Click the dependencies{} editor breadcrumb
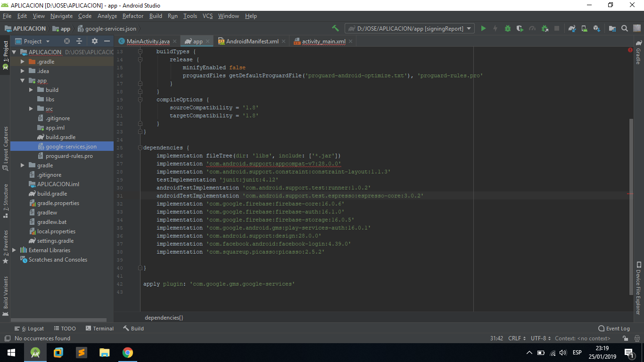 tap(164, 318)
